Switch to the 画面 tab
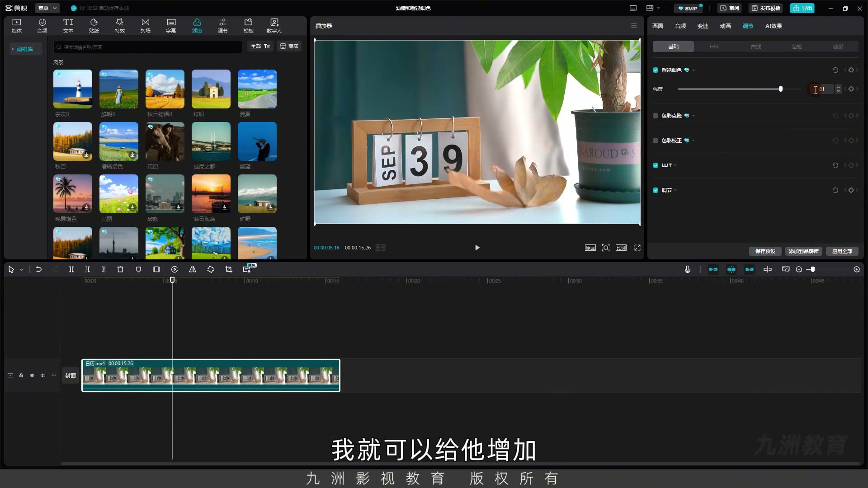This screenshot has width=868, height=488. pyautogui.click(x=658, y=26)
